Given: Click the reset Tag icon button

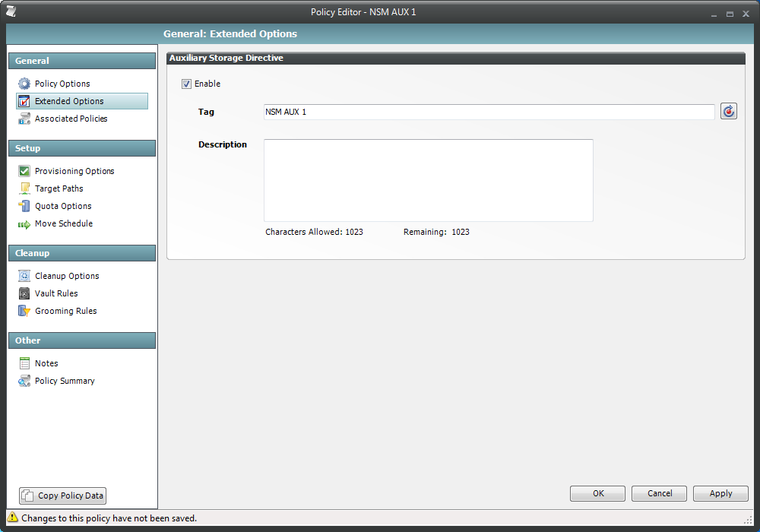Looking at the screenshot, I should click(729, 112).
